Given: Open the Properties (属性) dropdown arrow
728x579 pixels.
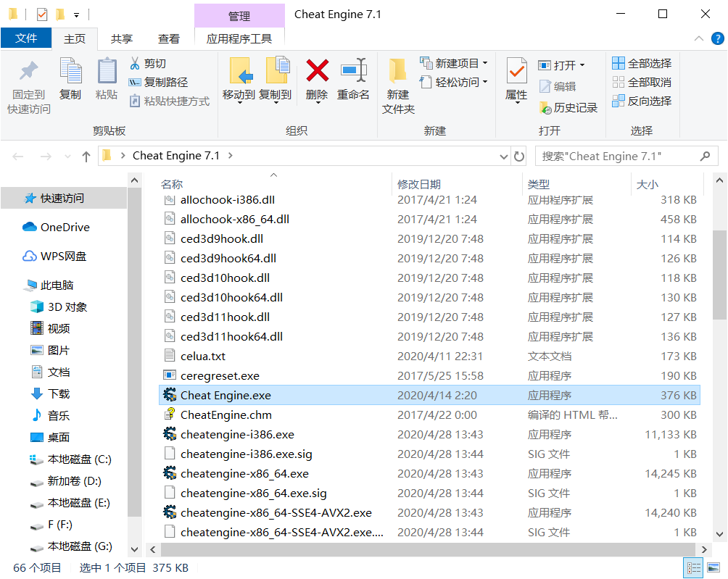Looking at the screenshot, I should click(x=517, y=102).
